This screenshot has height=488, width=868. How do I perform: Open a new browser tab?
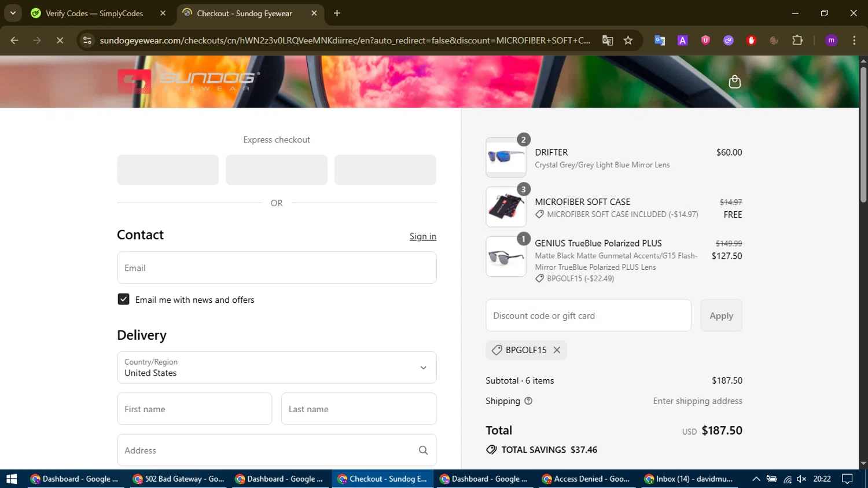(337, 13)
